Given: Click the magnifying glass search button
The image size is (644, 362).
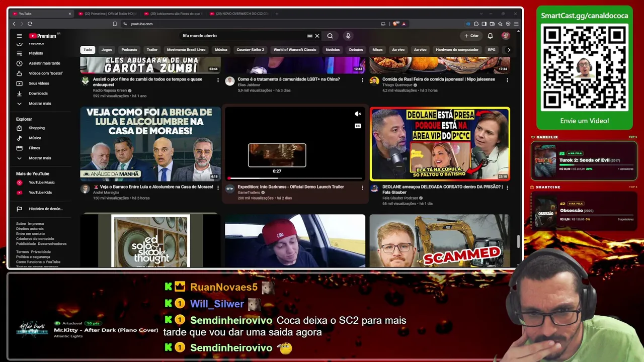Looking at the screenshot, I should pyautogui.click(x=330, y=36).
